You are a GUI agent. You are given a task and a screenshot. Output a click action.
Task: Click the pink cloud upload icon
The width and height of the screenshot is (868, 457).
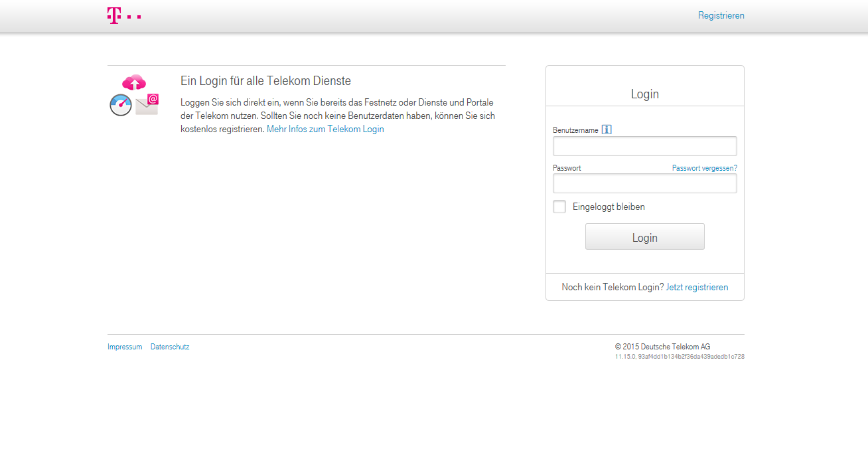[x=134, y=83]
